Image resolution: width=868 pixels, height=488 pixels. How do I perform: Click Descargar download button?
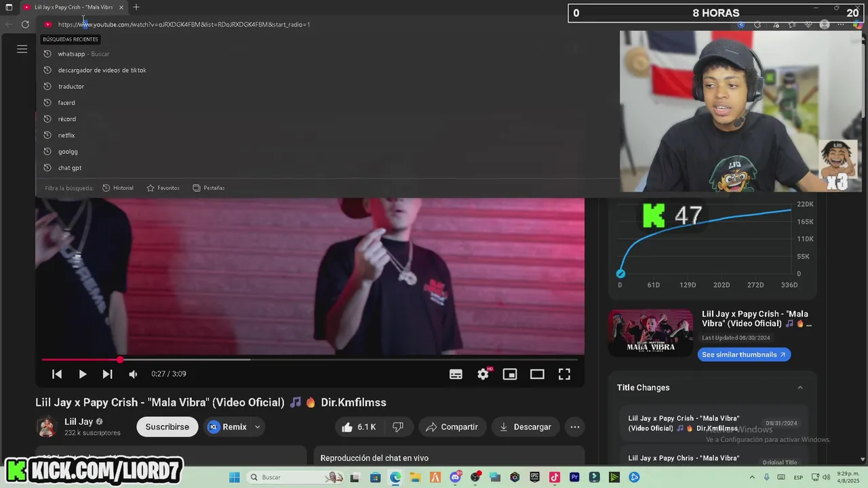(x=526, y=427)
